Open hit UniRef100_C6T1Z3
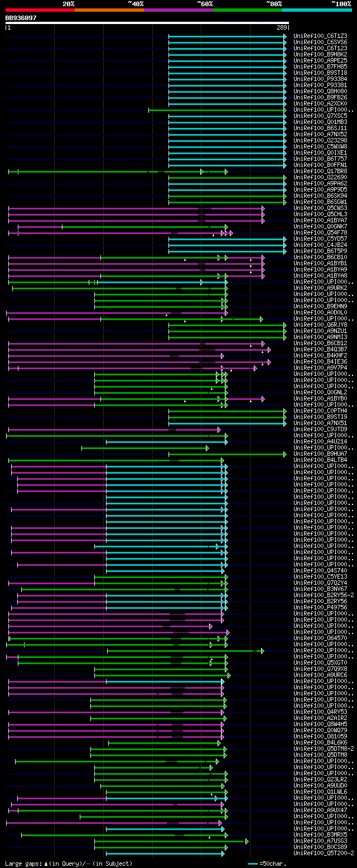 click(x=320, y=36)
